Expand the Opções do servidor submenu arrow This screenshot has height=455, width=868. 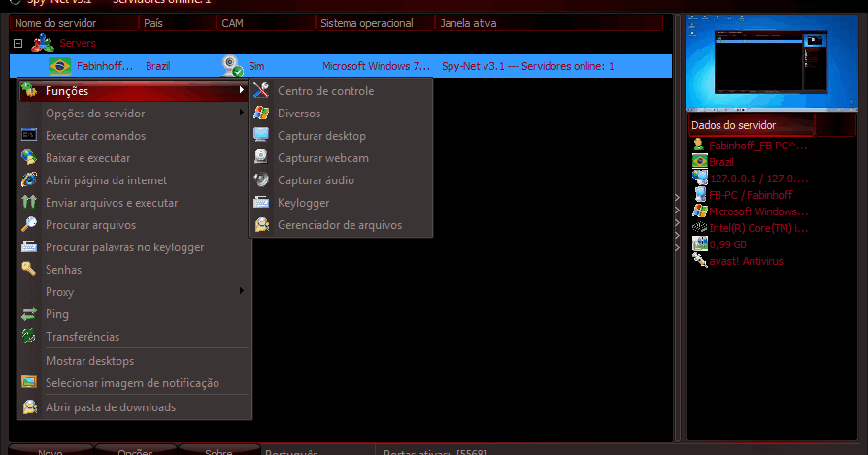coord(242,113)
